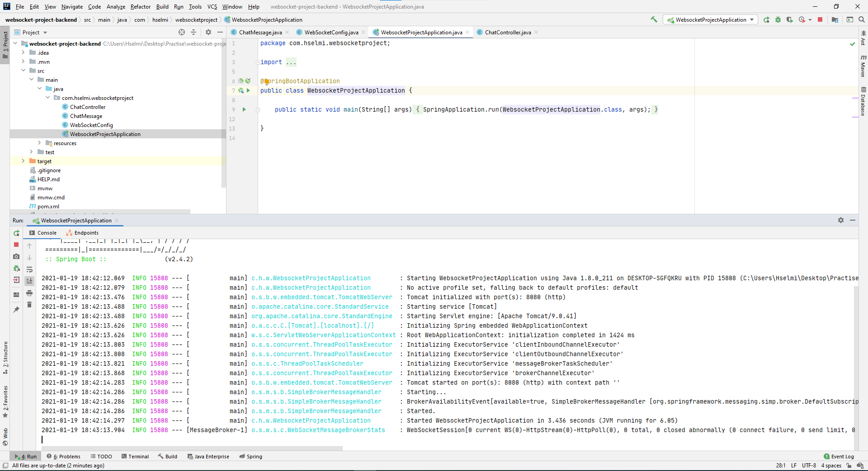The width and height of the screenshot is (868, 471).
Task: Run with Coverage from the top toolbar
Action: coord(790,19)
